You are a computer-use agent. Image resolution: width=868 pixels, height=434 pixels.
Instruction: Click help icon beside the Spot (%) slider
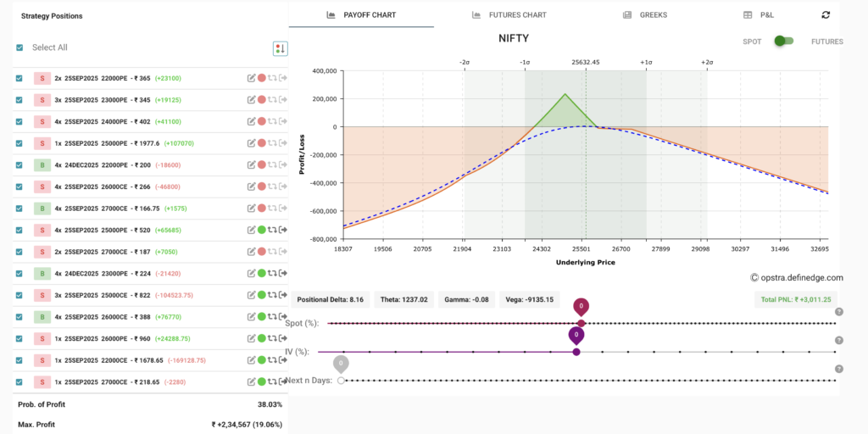pyautogui.click(x=838, y=312)
